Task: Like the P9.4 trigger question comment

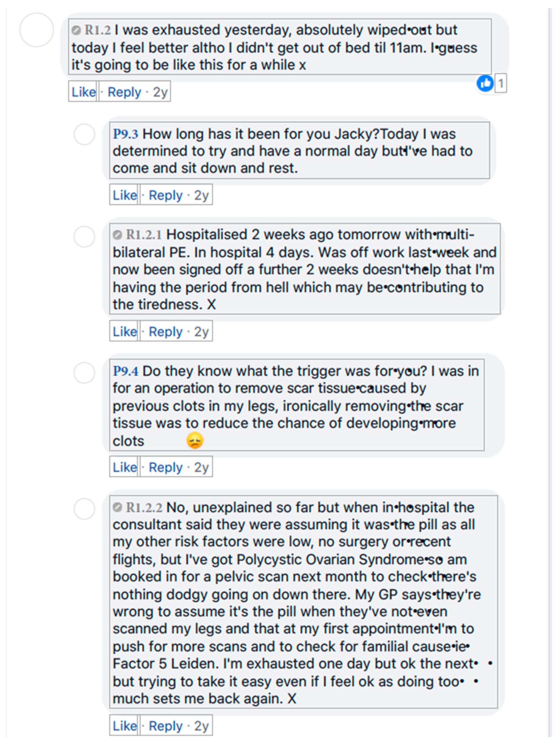Action: coord(124,467)
